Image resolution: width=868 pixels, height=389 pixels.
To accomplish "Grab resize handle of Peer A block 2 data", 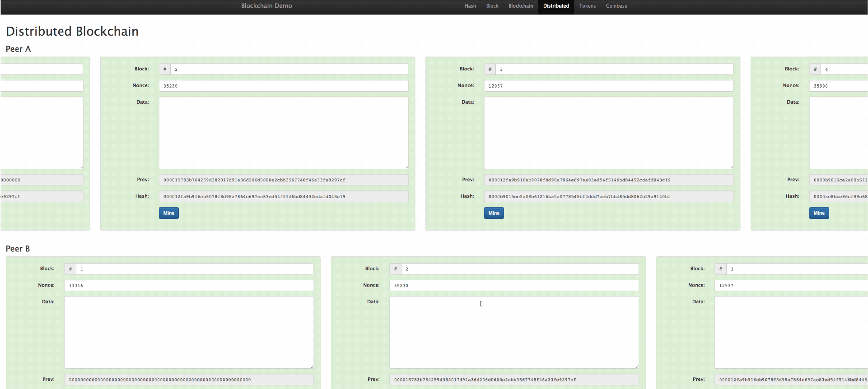I will [x=406, y=167].
